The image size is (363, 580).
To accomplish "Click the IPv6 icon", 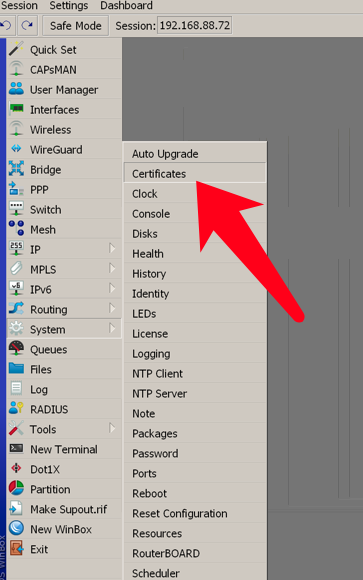I will [x=16, y=289].
